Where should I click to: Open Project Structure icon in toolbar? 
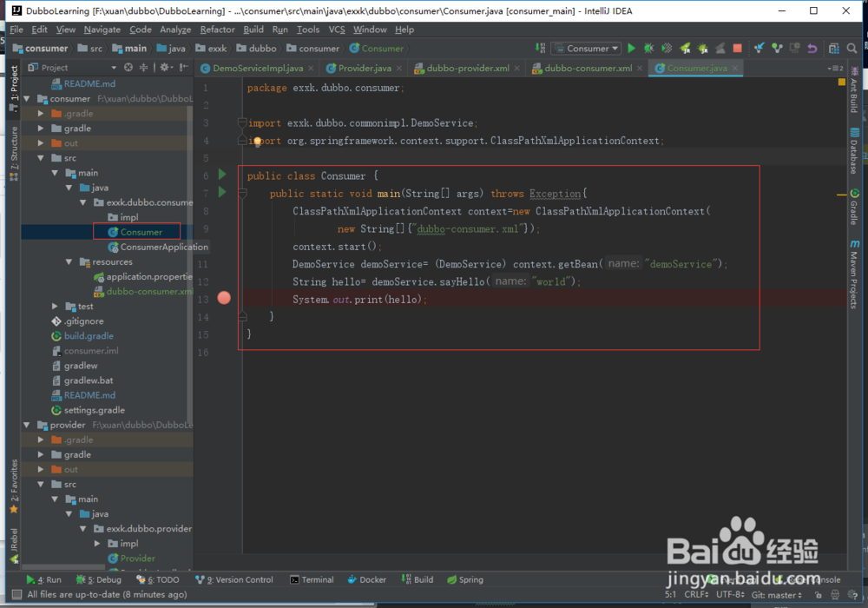[833, 49]
